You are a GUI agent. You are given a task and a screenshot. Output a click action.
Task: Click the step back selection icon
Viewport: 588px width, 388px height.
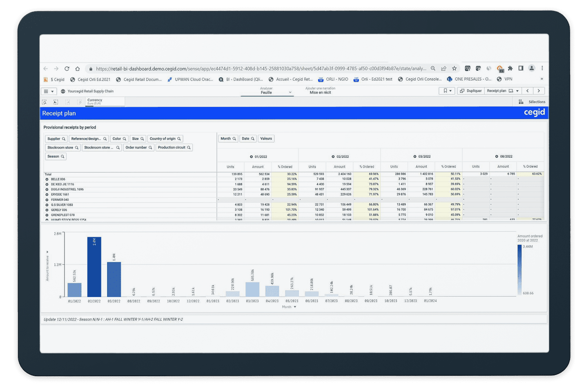[56, 102]
